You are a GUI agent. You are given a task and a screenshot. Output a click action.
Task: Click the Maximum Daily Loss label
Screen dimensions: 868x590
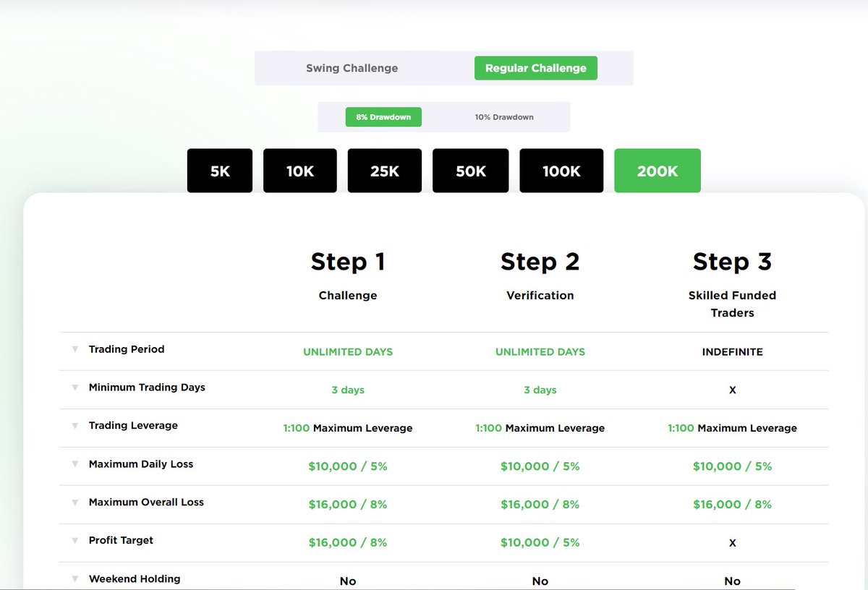tap(141, 464)
